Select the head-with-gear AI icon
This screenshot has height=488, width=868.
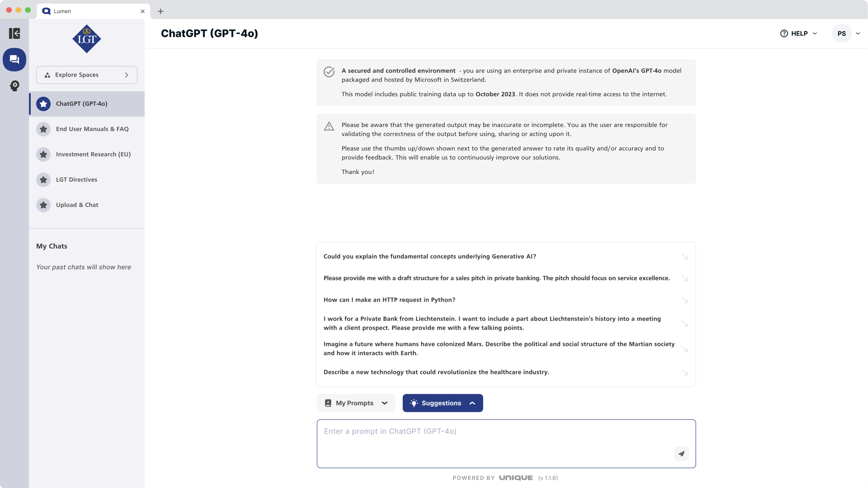pyautogui.click(x=14, y=86)
